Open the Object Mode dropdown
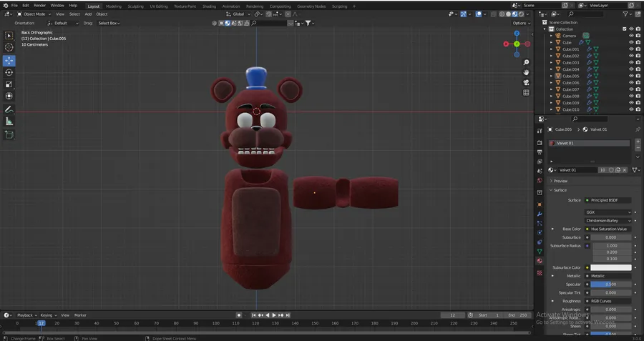Screen dimensions: 644x341 (34, 14)
